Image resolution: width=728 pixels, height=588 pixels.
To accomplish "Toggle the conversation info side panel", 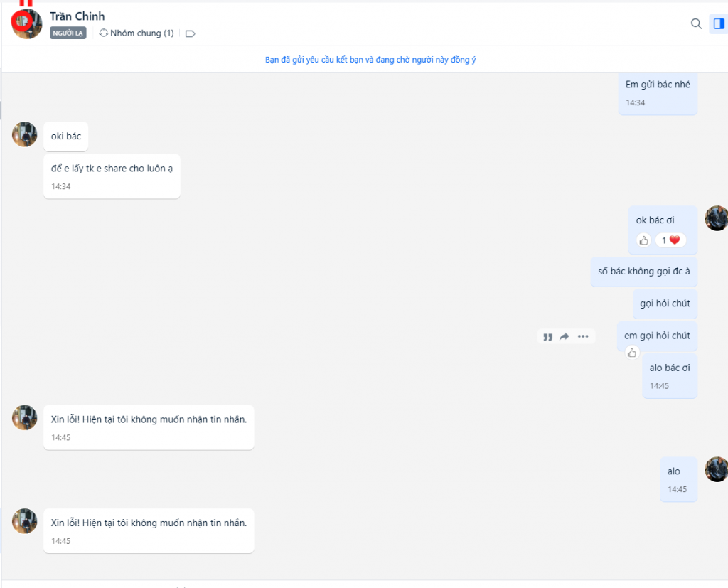I will (x=718, y=23).
